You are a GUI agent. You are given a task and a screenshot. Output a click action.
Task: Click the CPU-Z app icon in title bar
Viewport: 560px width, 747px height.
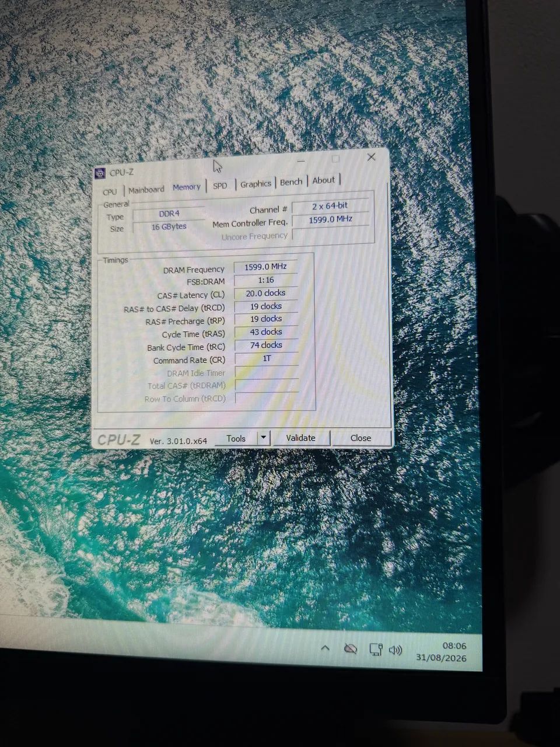[x=100, y=173]
